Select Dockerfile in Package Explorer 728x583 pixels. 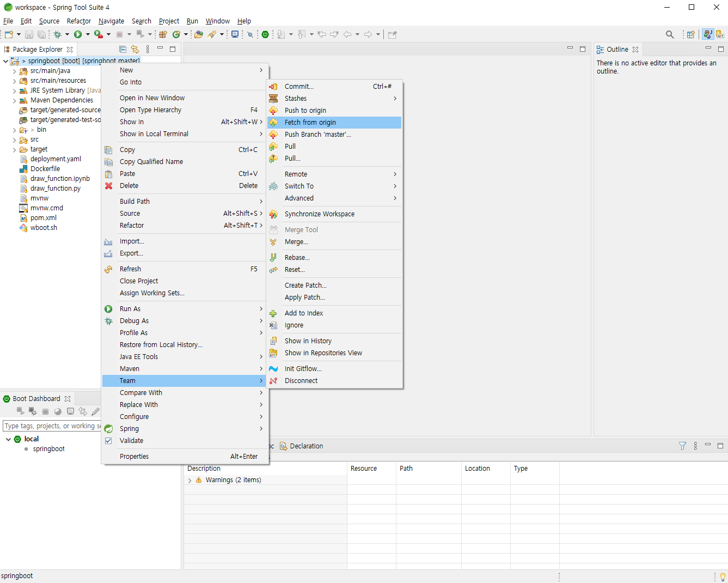coord(45,169)
